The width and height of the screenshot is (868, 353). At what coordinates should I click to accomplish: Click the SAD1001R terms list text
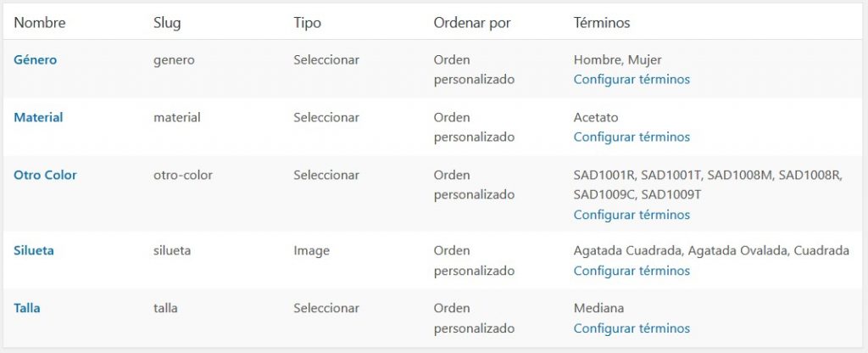point(707,184)
